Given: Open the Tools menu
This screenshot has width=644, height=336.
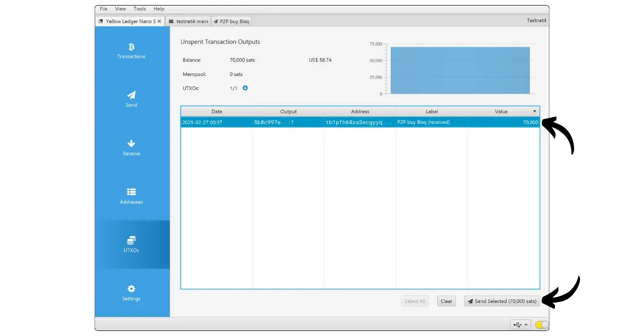Looking at the screenshot, I should [139, 9].
